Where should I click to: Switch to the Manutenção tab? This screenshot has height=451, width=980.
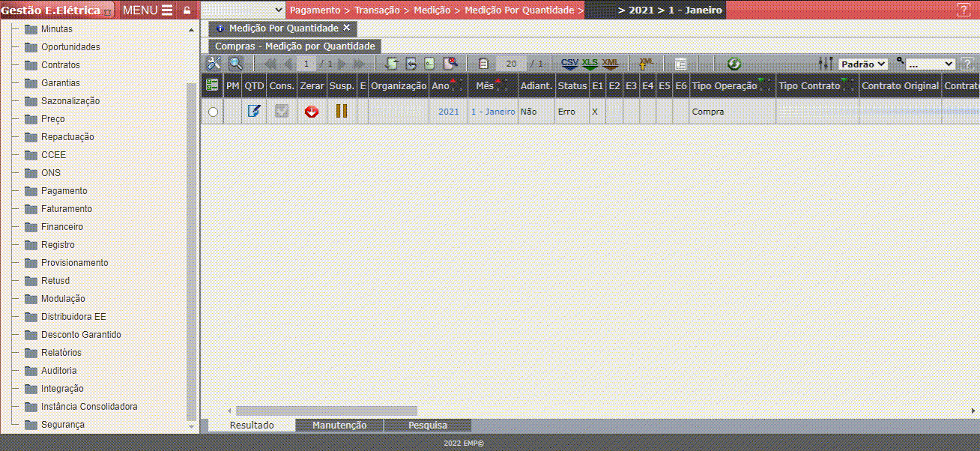click(339, 426)
